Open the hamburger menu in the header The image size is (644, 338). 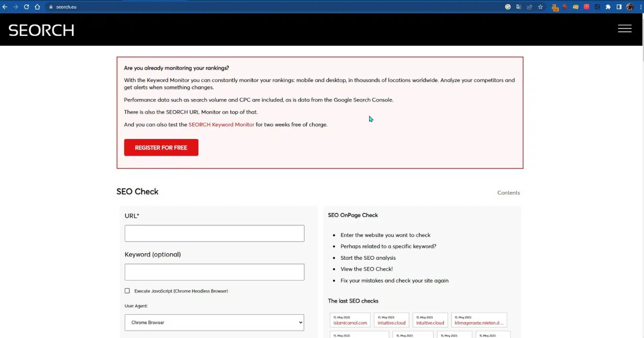[624, 29]
